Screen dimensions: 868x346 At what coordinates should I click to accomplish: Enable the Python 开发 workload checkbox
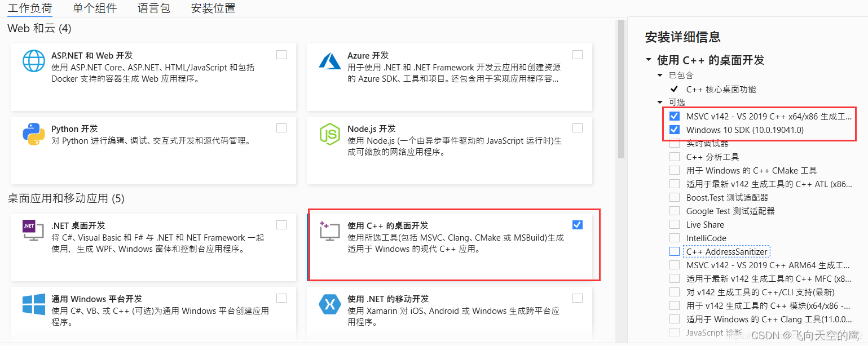281,128
